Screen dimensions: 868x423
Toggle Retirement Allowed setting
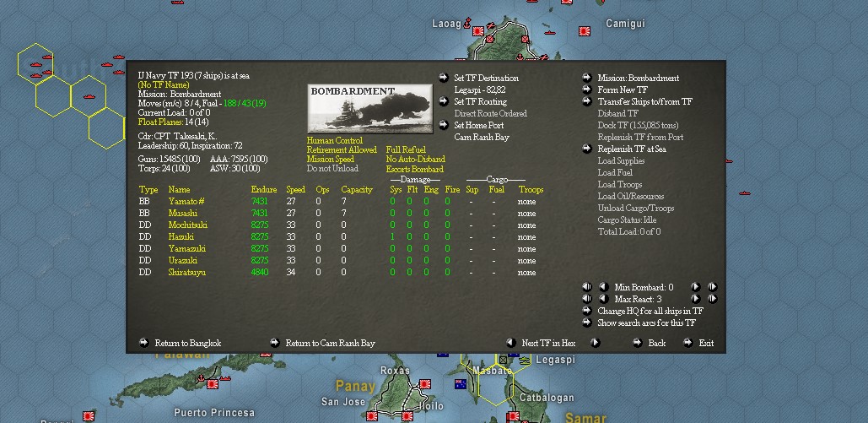tap(342, 149)
